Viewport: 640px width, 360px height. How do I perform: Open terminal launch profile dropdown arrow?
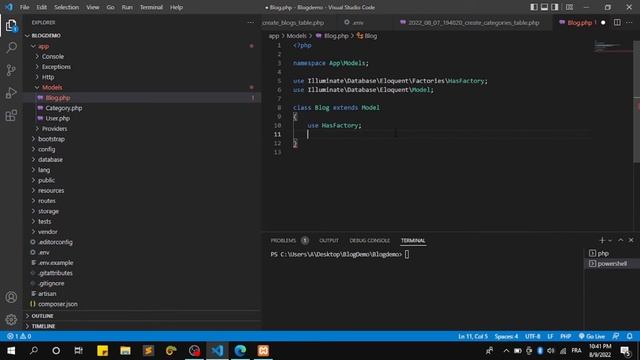(x=610, y=241)
